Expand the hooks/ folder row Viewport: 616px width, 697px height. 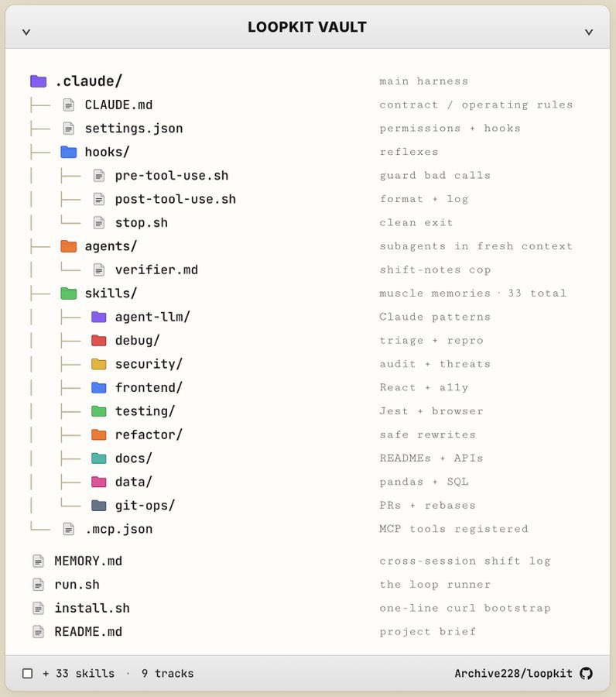click(x=107, y=152)
